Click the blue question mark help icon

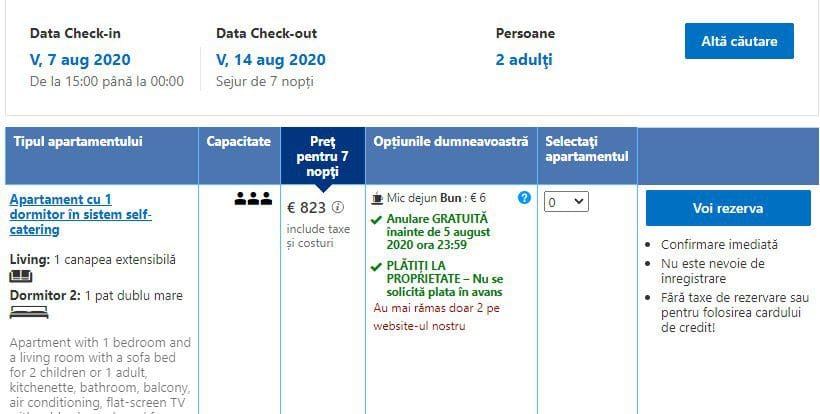[x=524, y=198]
